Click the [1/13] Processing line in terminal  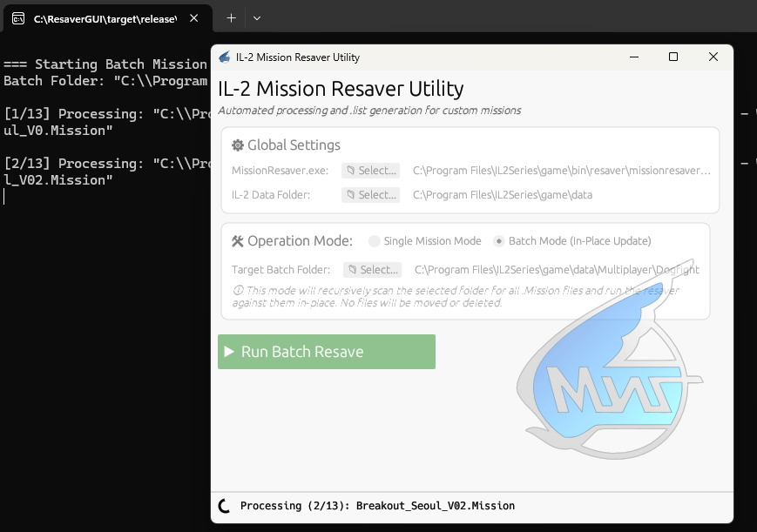coord(107,114)
